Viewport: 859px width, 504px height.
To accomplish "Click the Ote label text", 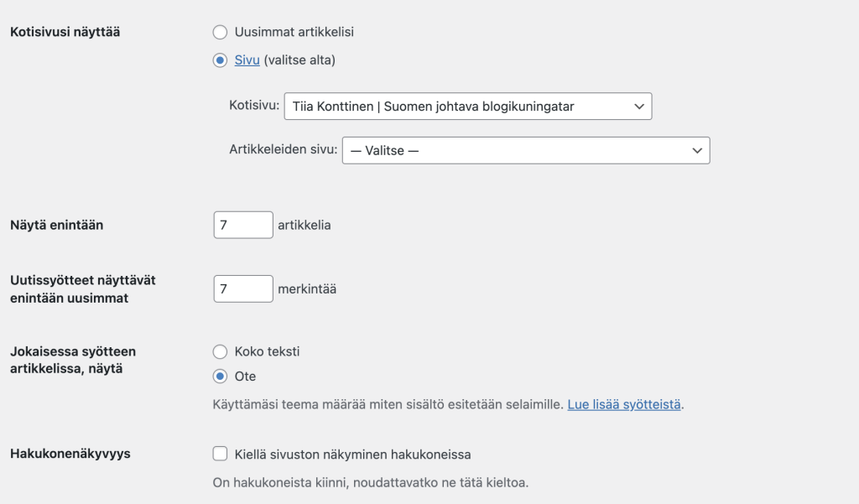I will [245, 377].
